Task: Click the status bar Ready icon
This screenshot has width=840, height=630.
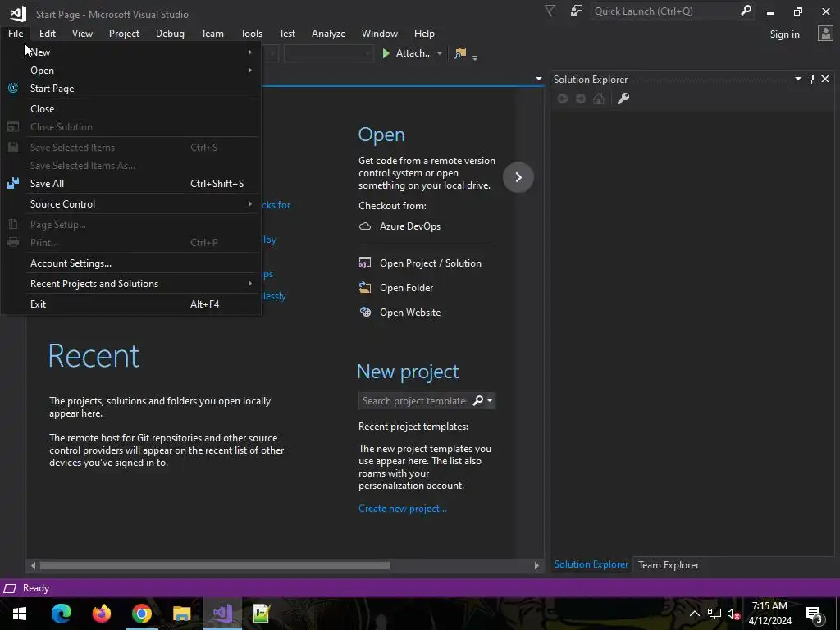Action: pos(10,588)
